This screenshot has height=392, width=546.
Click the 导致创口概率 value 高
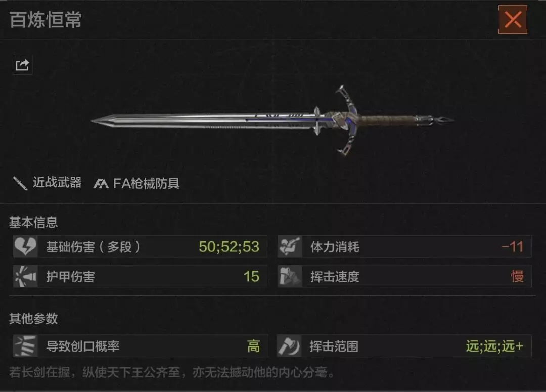253,346
